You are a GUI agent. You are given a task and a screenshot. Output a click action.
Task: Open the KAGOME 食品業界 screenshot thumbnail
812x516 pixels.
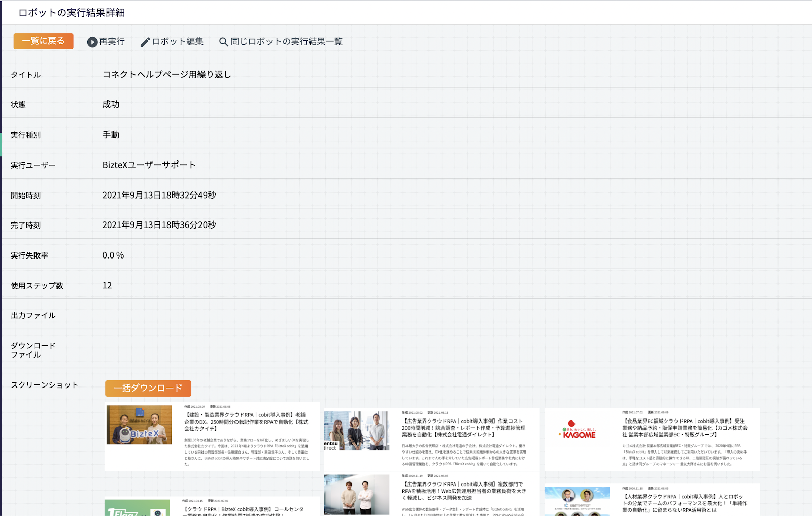(652, 439)
